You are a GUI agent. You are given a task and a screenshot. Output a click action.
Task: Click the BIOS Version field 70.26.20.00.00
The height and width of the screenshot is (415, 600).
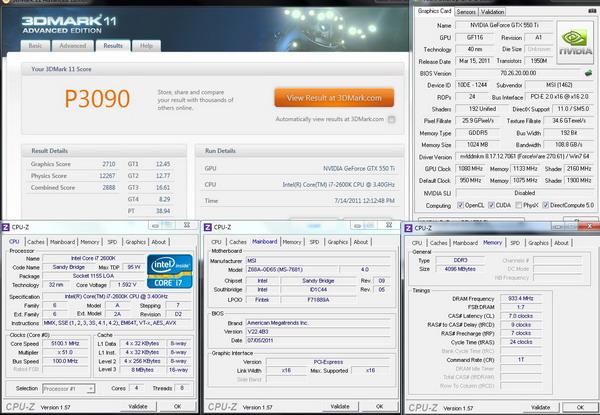(x=518, y=73)
